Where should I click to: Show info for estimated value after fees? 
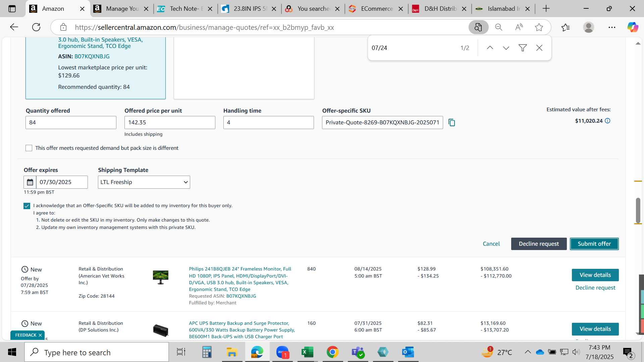[x=607, y=121]
